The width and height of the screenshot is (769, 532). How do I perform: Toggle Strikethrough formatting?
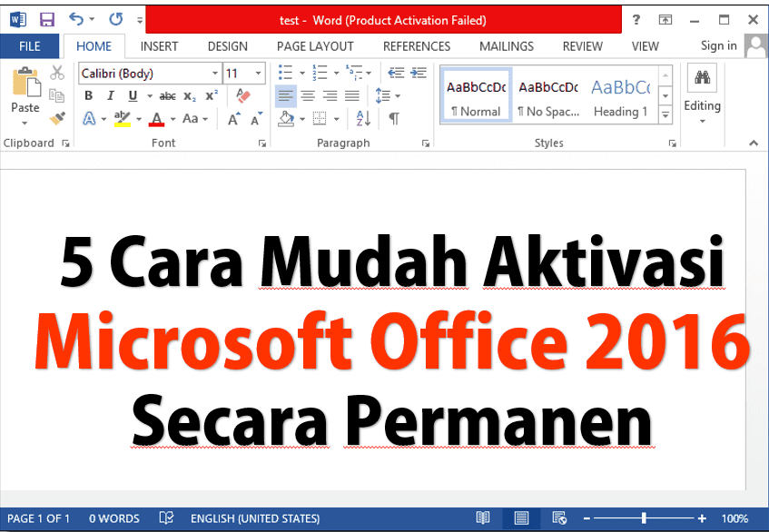[x=168, y=96]
